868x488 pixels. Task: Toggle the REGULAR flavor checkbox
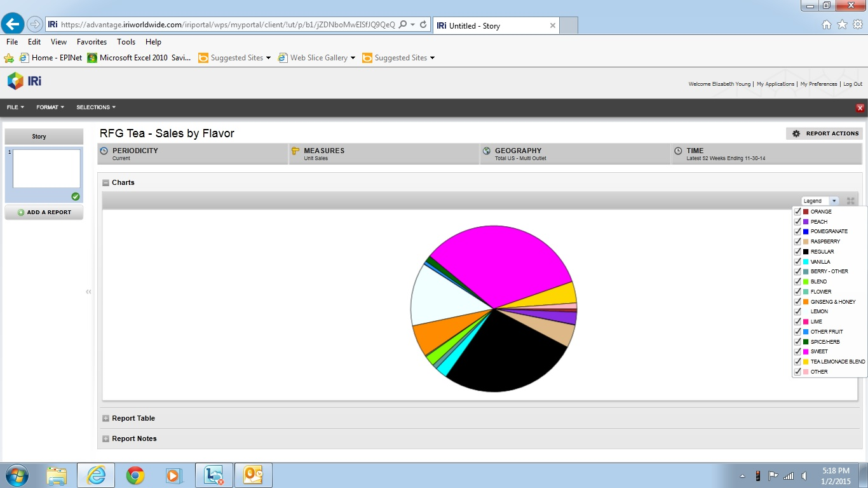click(x=797, y=252)
